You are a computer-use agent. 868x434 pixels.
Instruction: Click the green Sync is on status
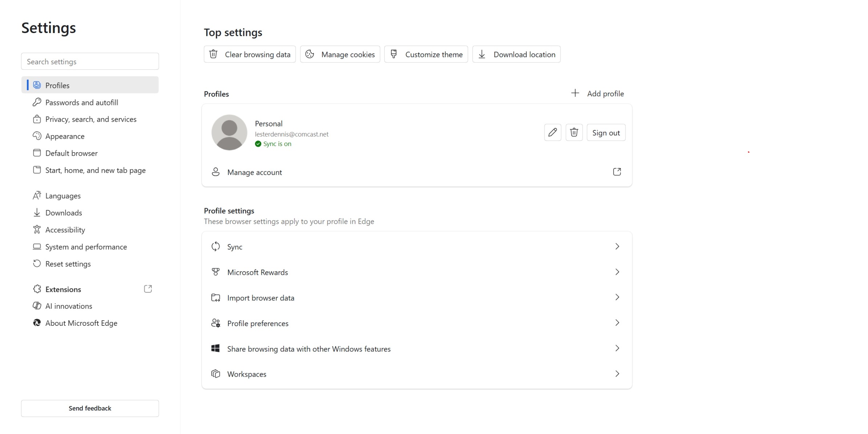[x=273, y=144]
